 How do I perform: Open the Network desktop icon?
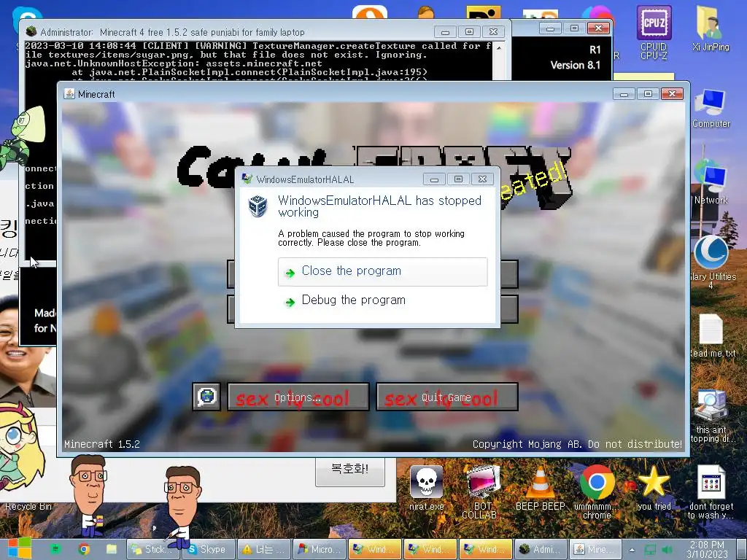(x=711, y=183)
